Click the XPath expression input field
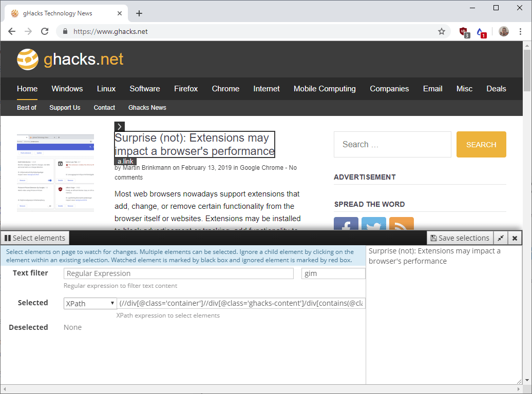The image size is (532, 394). click(241, 303)
